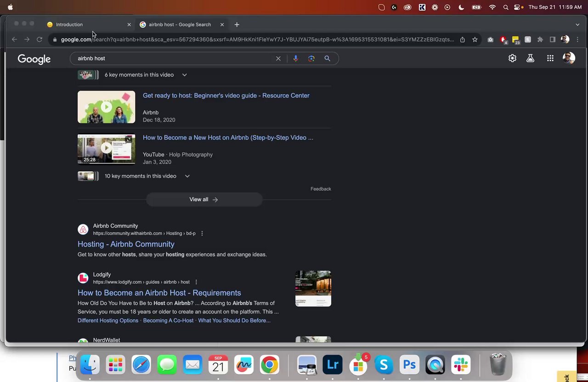Viewport: 588px width, 382px height.
Task: Reload the current page
Action: pos(40,40)
